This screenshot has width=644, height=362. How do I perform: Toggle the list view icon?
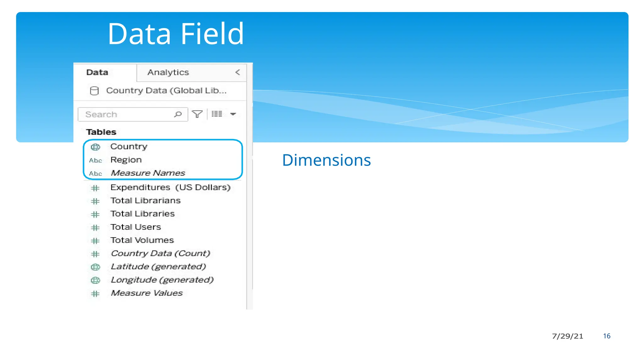click(x=217, y=114)
